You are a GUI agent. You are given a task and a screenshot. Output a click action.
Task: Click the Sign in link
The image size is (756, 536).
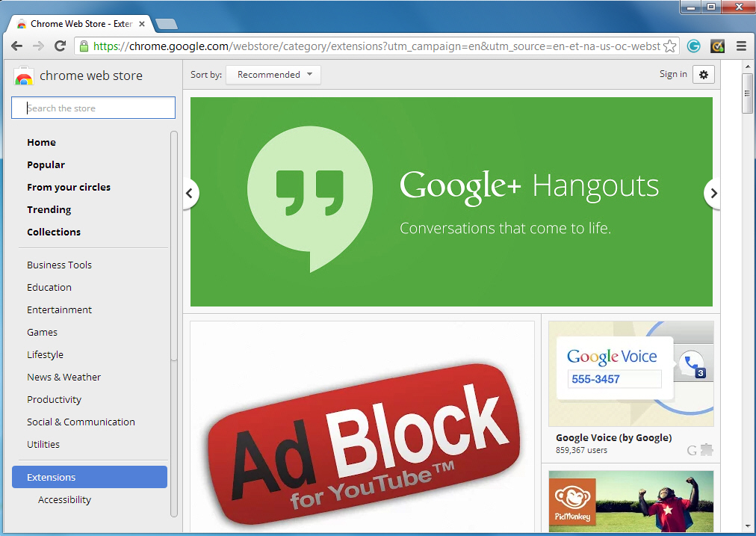click(x=672, y=74)
